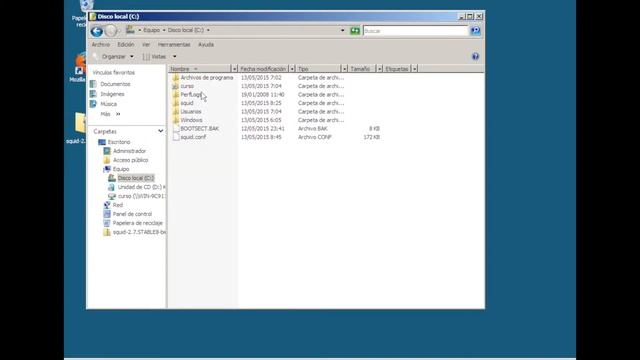Click the squid-2.7.STABLE8 zip folder icon in tree
Viewport: 640px width, 360px height.
(107, 232)
